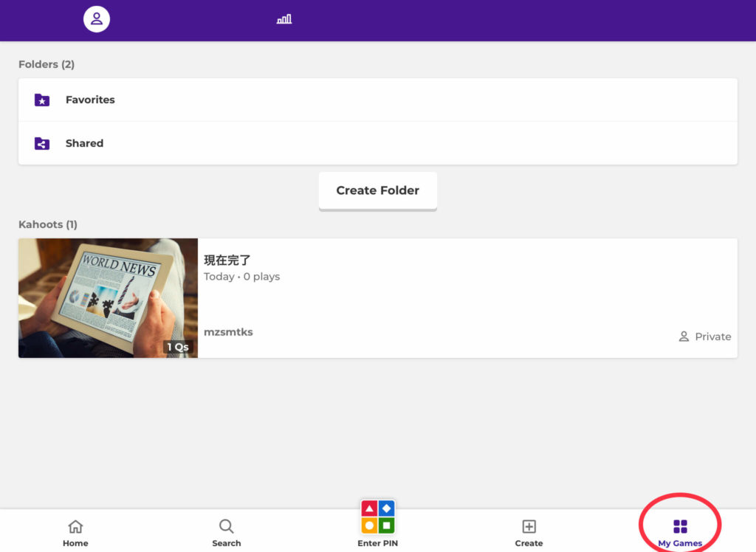Click the Favorites folder star icon
The image size is (756, 552).
pyautogui.click(x=42, y=100)
